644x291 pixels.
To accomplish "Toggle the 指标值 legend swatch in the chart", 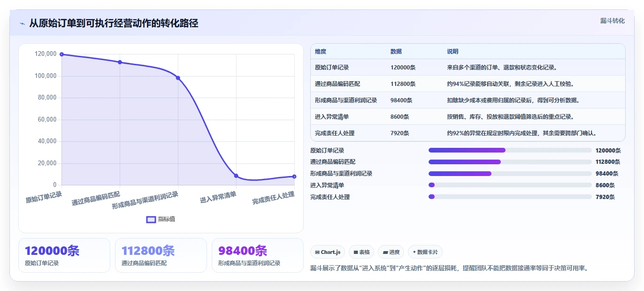I will [151, 219].
